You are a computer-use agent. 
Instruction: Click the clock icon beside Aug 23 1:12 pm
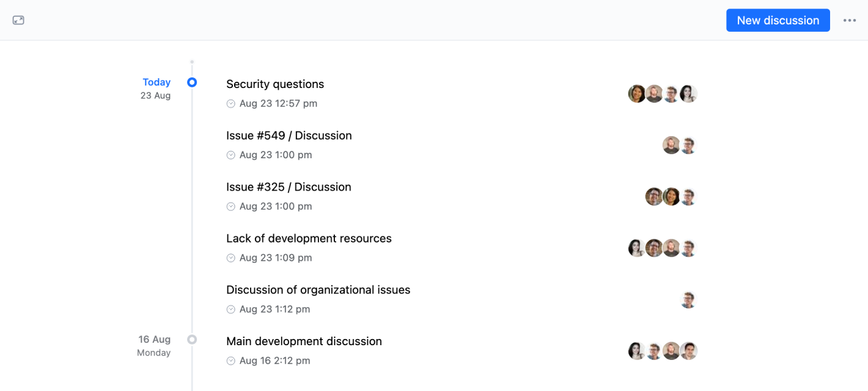231,309
